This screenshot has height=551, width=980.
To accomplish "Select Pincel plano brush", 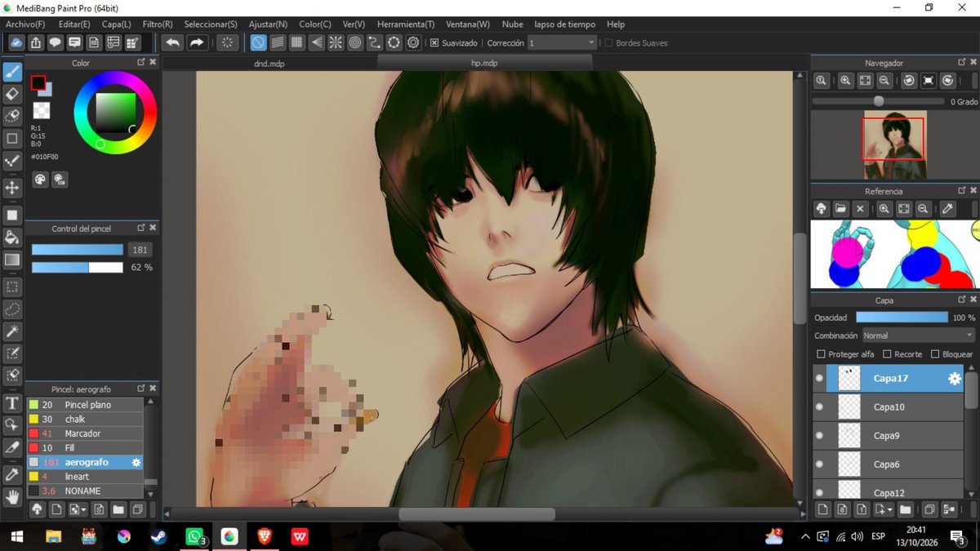I will pos(85,405).
